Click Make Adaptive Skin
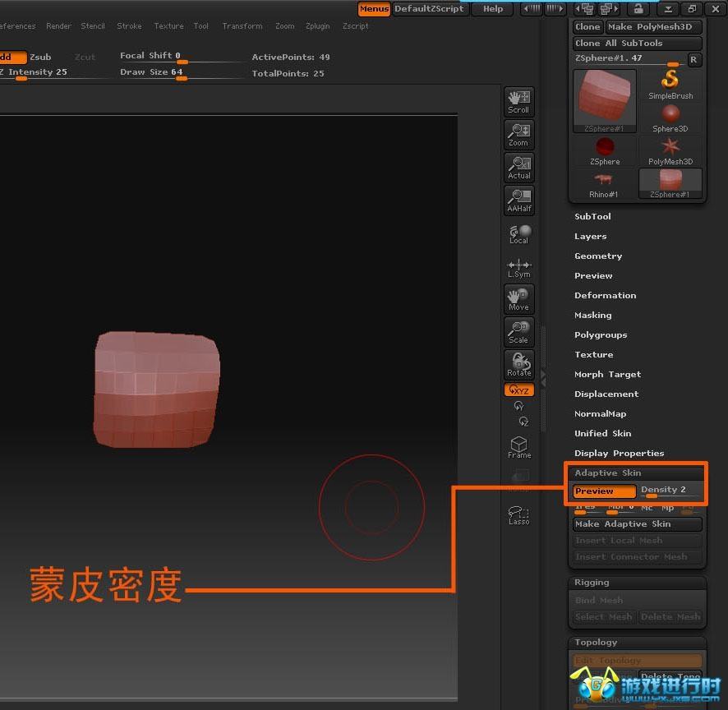 tap(637, 524)
